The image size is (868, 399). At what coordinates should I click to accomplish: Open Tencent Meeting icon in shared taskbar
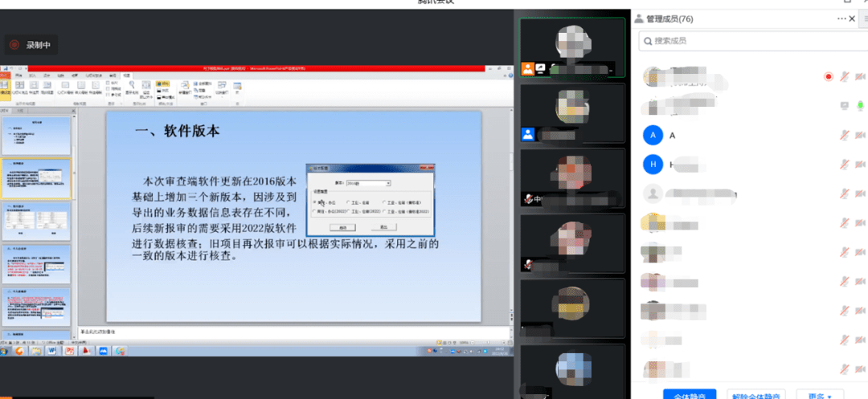coord(103,351)
